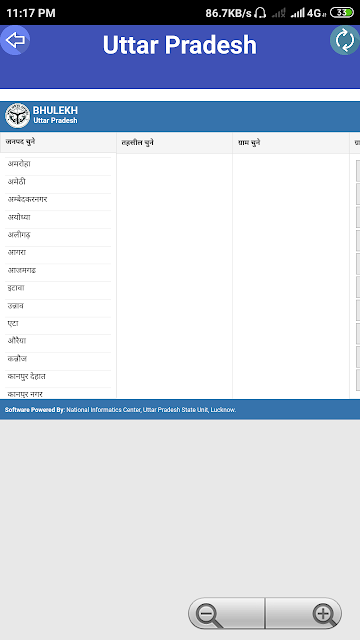Click the Software Powered By footer text
Screen dimensions: 360x640
pos(120,409)
